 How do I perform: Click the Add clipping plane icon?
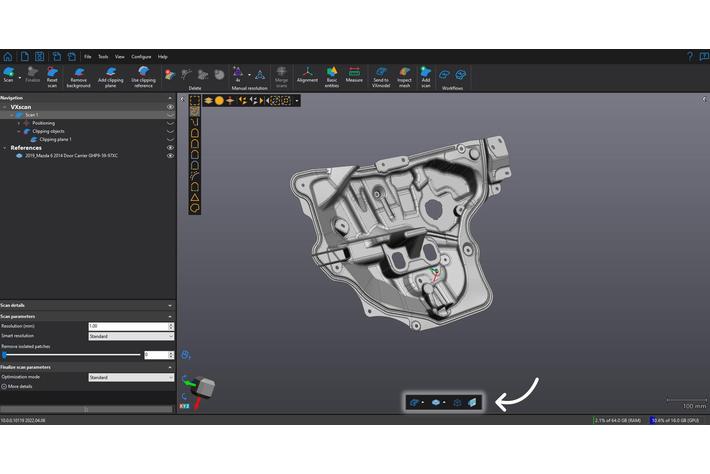pos(111,75)
